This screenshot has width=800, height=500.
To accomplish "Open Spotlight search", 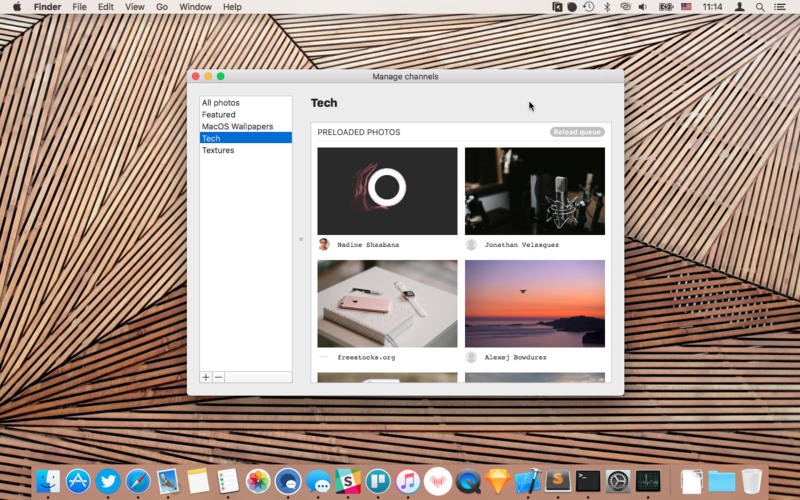I will tap(760, 7).
